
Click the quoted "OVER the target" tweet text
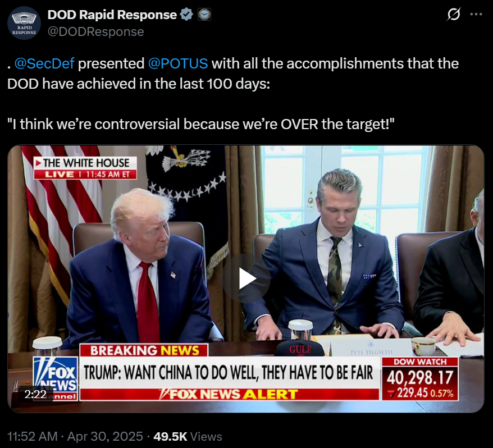200,124
